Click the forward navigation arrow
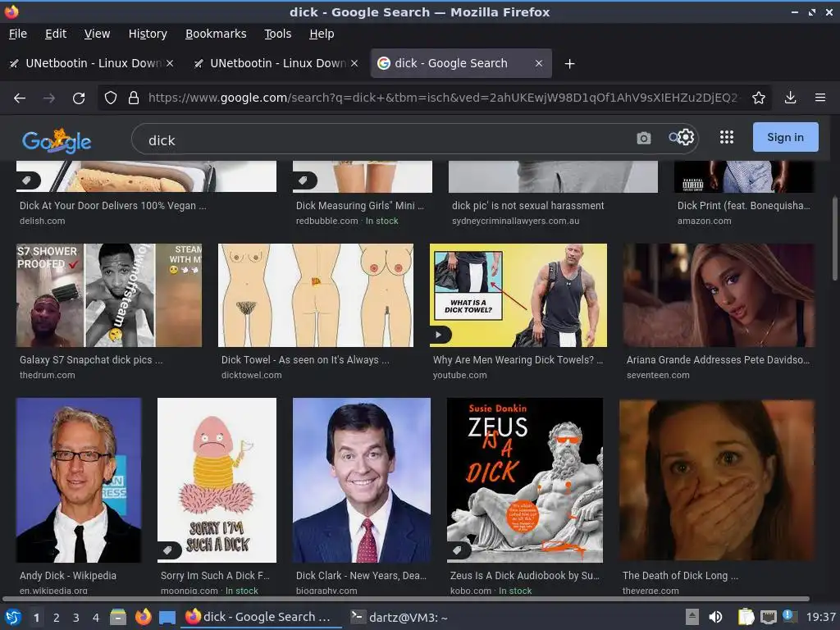840x630 pixels. (48, 98)
